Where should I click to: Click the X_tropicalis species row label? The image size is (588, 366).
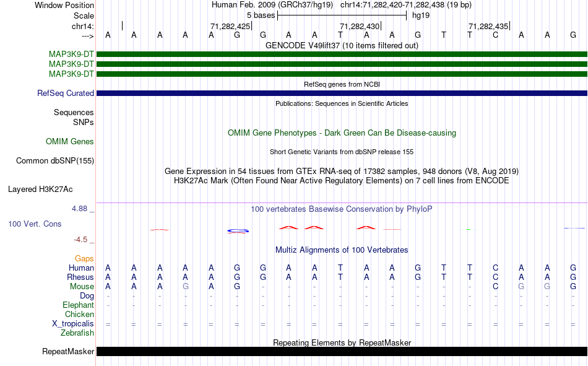(73, 324)
